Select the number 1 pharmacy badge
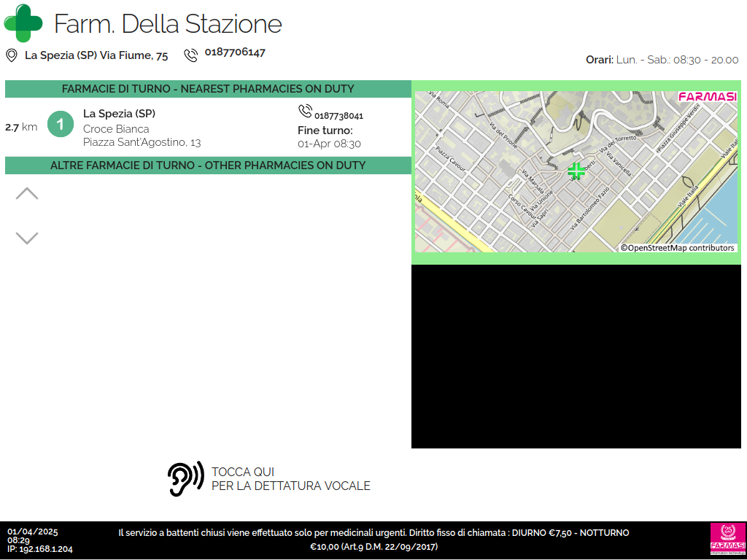 [x=61, y=124]
